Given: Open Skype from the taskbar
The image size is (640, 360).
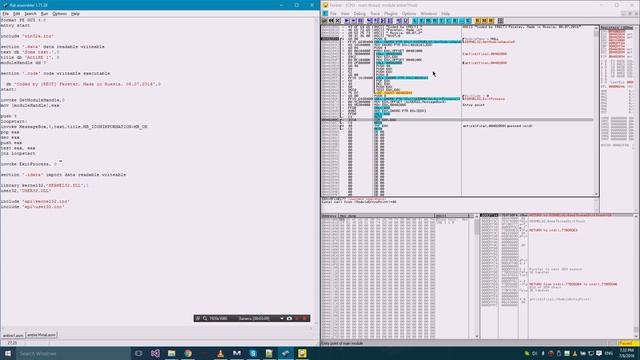Looking at the screenshot, I should pyautogui.click(x=253, y=353).
